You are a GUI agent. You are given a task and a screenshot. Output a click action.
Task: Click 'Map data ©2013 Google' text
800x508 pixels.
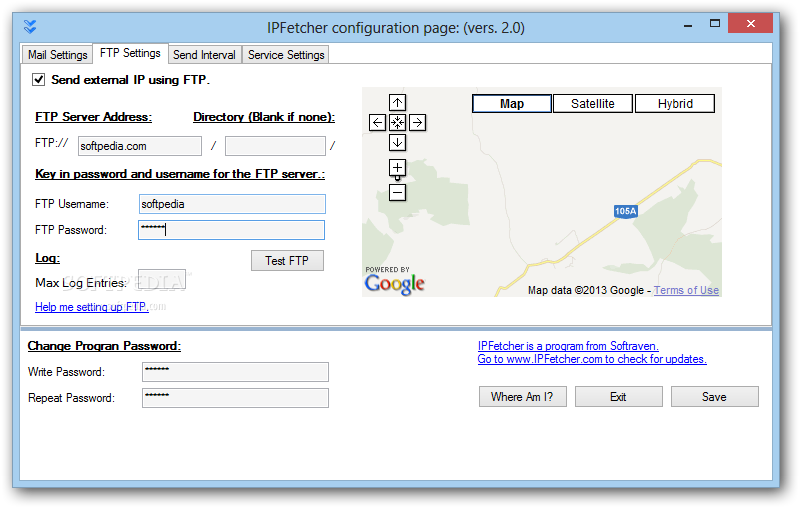click(x=586, y=290)
